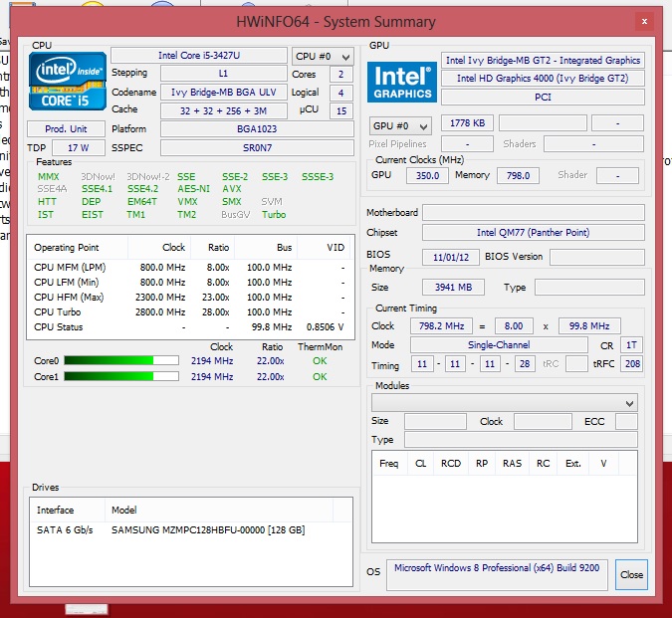Click the Close button
The height and width of the screenshot is (618, 672).
pos(631,575)
